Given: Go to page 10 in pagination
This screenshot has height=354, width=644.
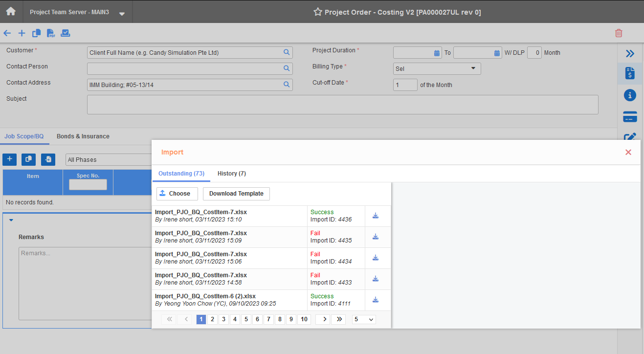Looking at the screenshot, I should [304, 319].
